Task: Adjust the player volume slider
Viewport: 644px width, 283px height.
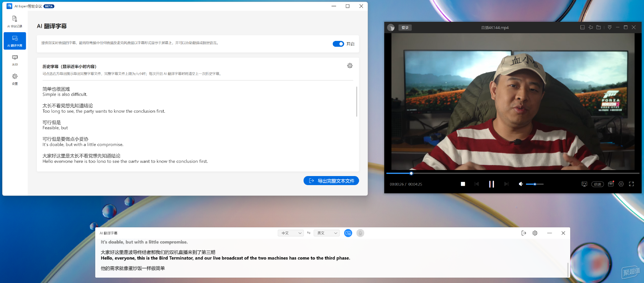Action: (x=535, y=184)
